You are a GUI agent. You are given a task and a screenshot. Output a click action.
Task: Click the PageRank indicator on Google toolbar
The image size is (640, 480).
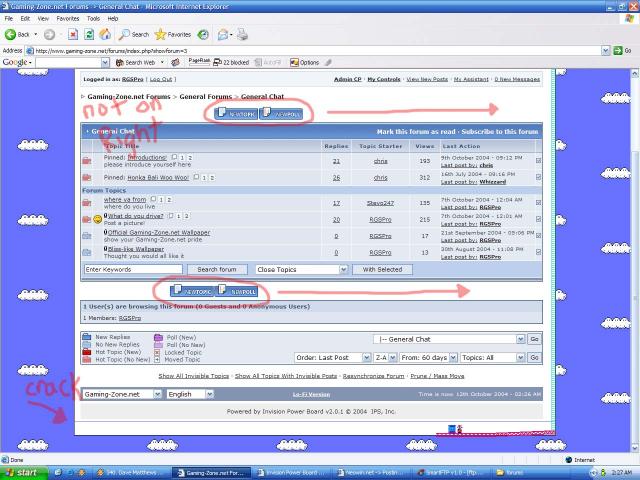(x=200, y=62)
